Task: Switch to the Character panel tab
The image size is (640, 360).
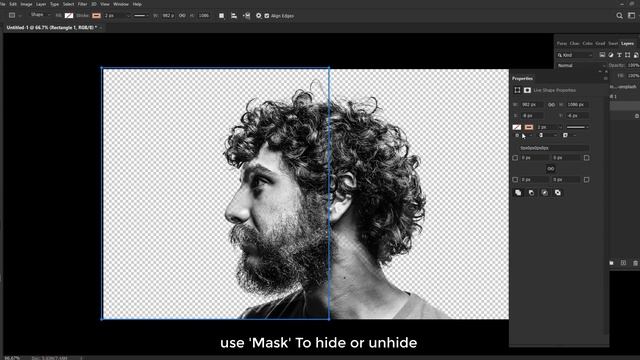Action: [x=574, y=43]
